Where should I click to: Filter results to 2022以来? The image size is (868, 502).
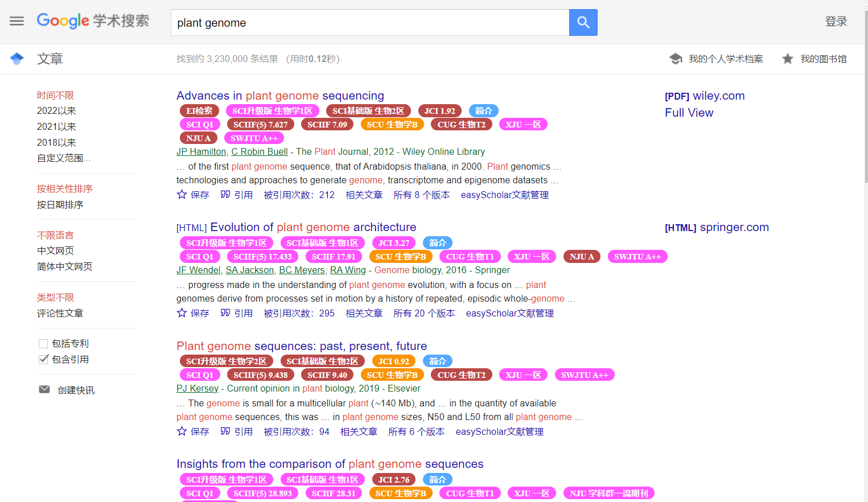(x=56, y=110)
